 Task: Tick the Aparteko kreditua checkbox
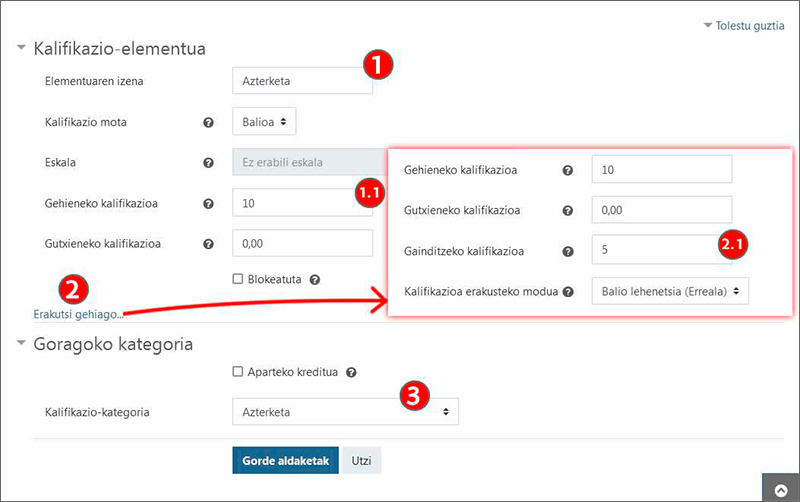click(x=238, y=372)
